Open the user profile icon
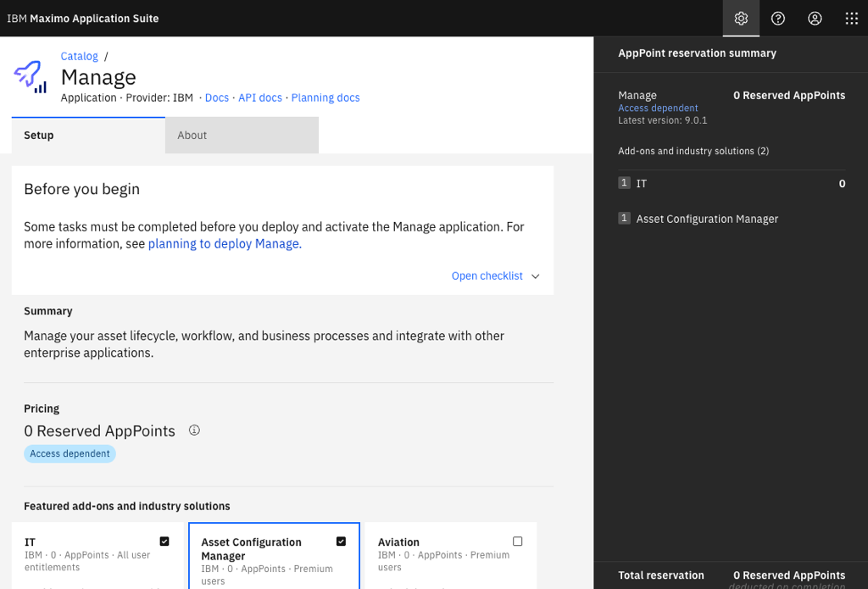This screenshot has height=589, width=868. tap(815, 19)
